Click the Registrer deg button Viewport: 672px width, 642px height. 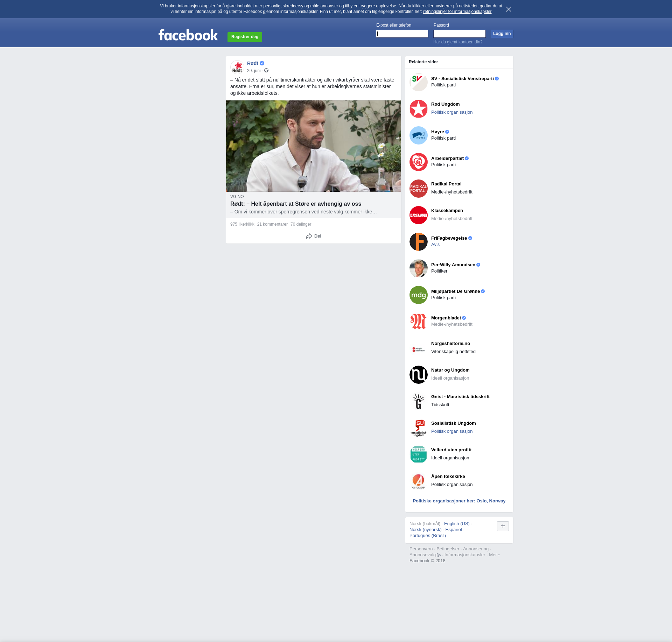point(245,37)
